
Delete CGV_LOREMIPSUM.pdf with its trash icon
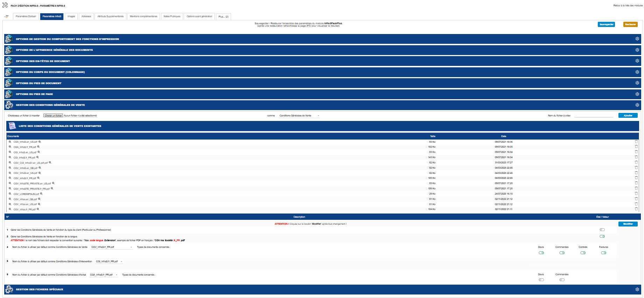(636, 194)
